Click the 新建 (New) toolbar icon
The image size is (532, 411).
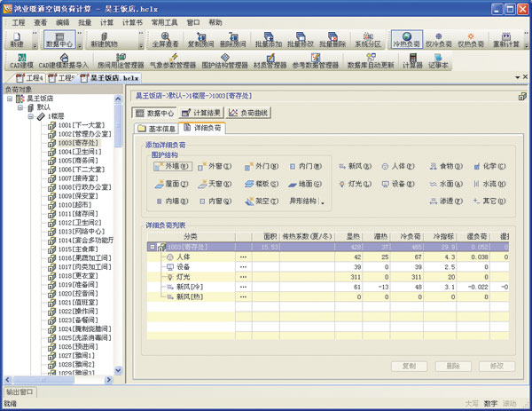coord(17,40)
